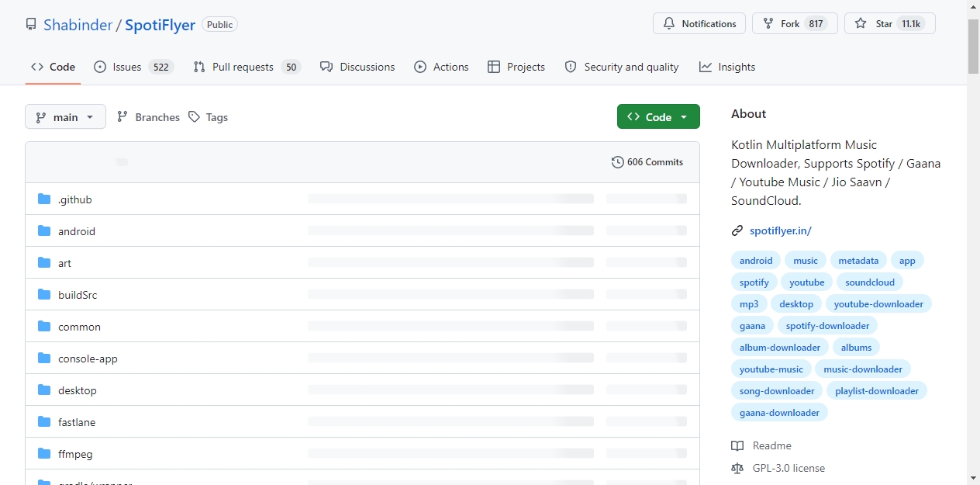The width and height of the screenshot is (980, 485).
Task: Select the desktop topic tag
Action: (x=796, y=304)
